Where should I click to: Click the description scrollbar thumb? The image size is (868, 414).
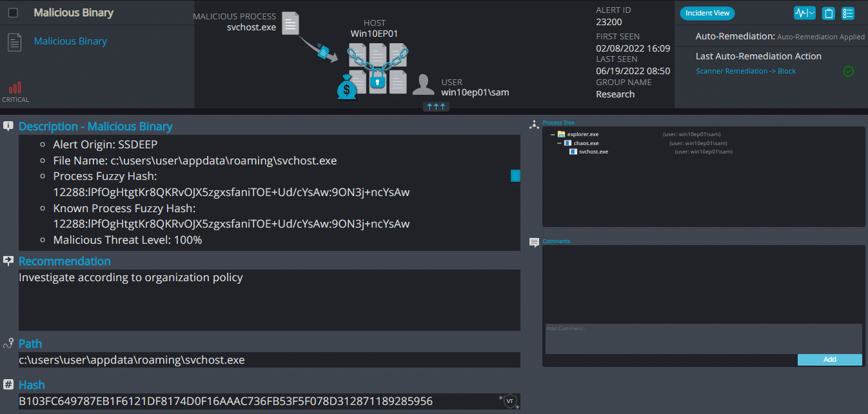[x=515, y=175]
